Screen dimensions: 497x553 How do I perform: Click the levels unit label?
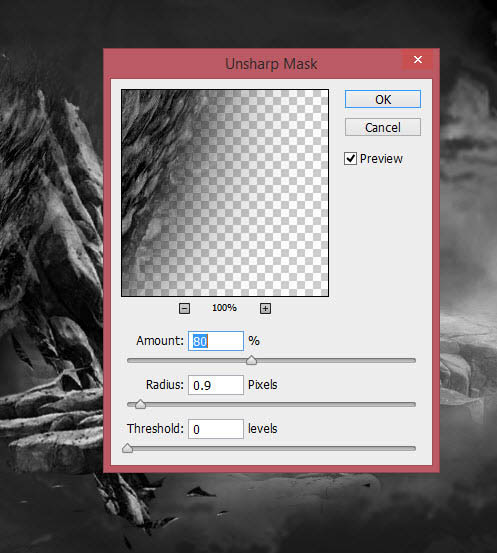coord(262,429)
